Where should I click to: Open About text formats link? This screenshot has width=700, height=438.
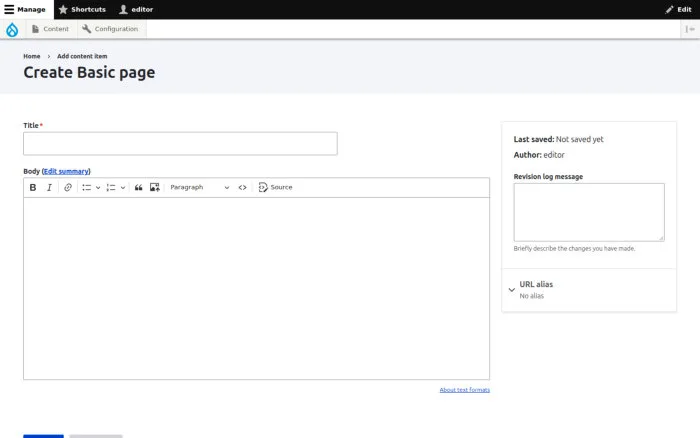(x=465, y=390)
